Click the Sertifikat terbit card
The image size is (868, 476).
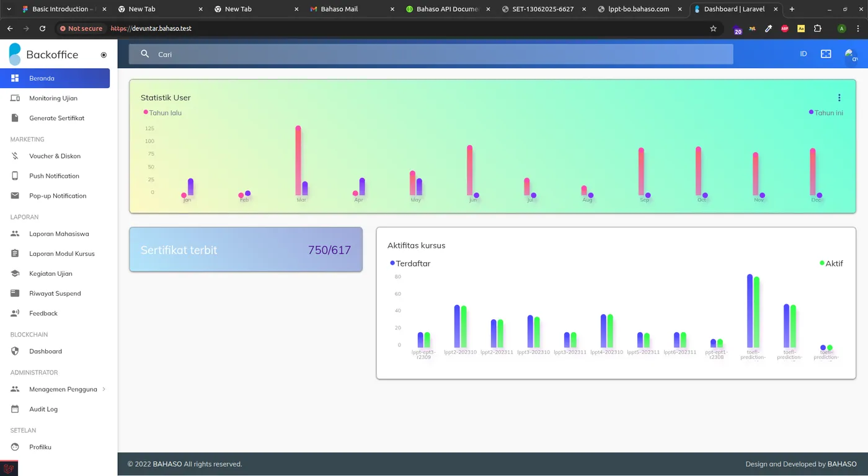[246, 250]
